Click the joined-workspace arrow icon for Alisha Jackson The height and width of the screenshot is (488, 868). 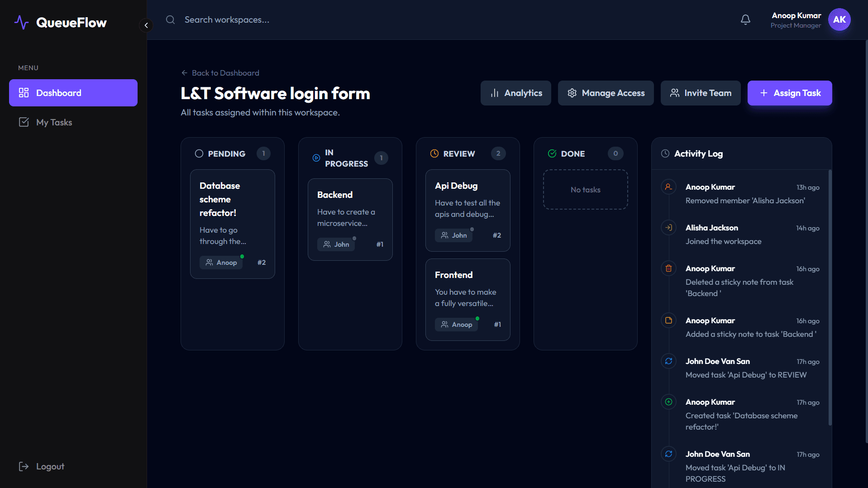[x=668, y=228]
